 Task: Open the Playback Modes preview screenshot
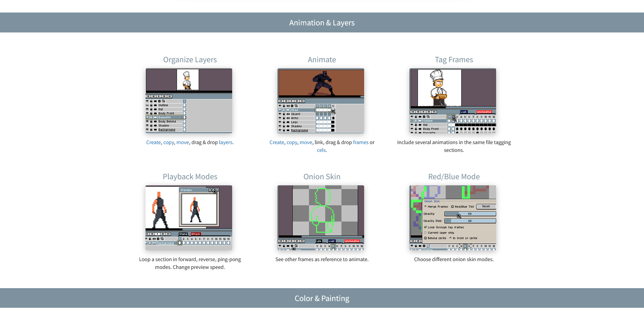tap(189, 218)
